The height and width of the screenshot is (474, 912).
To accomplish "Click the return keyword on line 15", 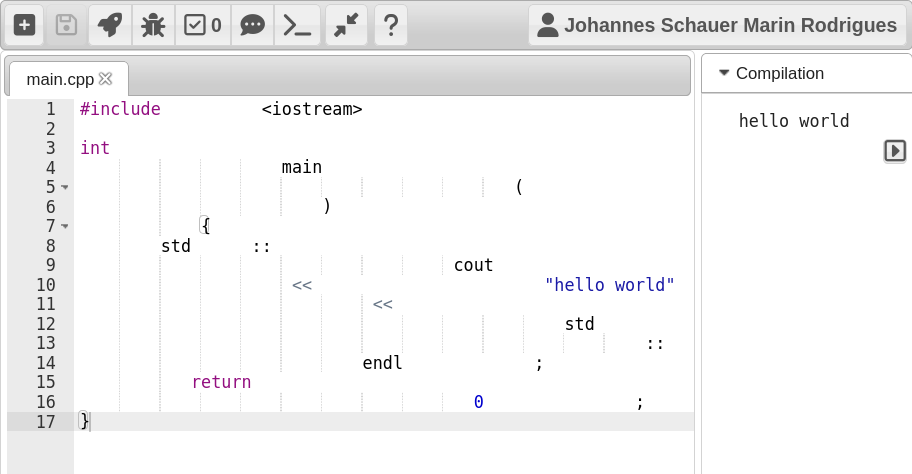I will coord(222,382).
